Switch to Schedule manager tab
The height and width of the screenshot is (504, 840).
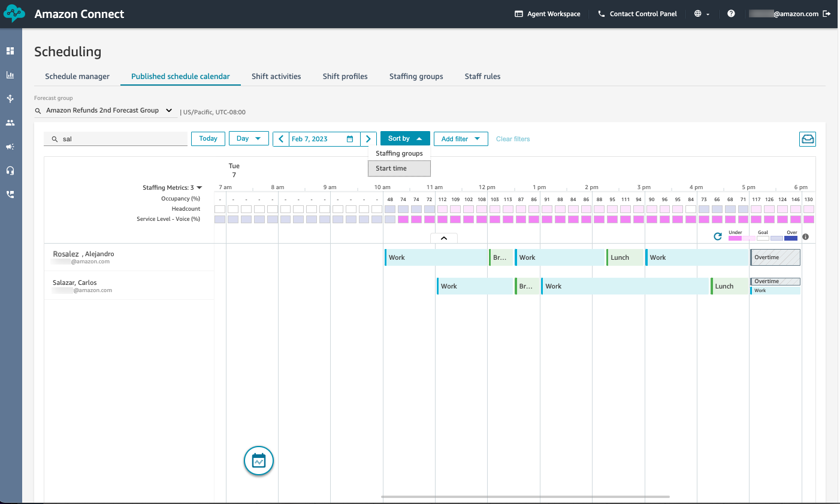[77, 77]
